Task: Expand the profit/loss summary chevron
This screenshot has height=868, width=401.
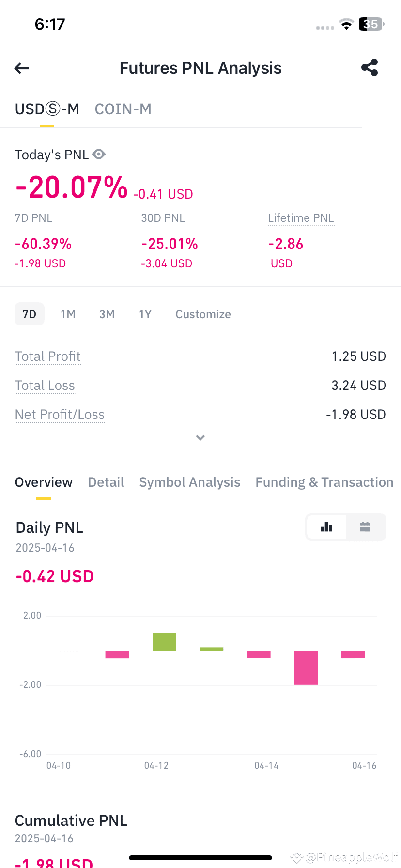Action: coord(200,438)
